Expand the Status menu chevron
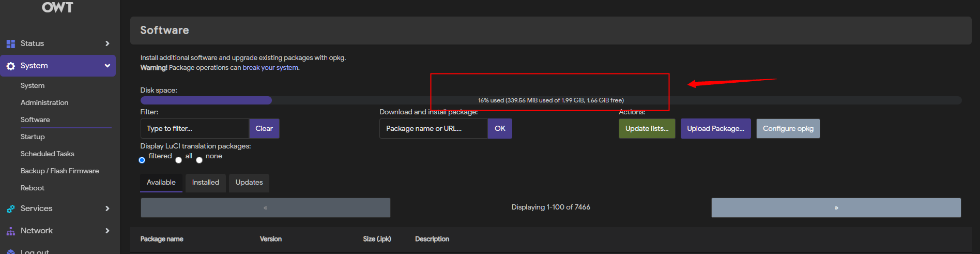This screenshot has width=980, height=254. [108, 43]
